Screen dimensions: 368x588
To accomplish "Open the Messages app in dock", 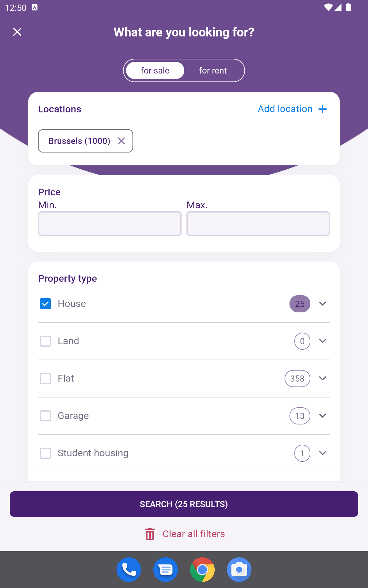I will [x=166, y=570].
